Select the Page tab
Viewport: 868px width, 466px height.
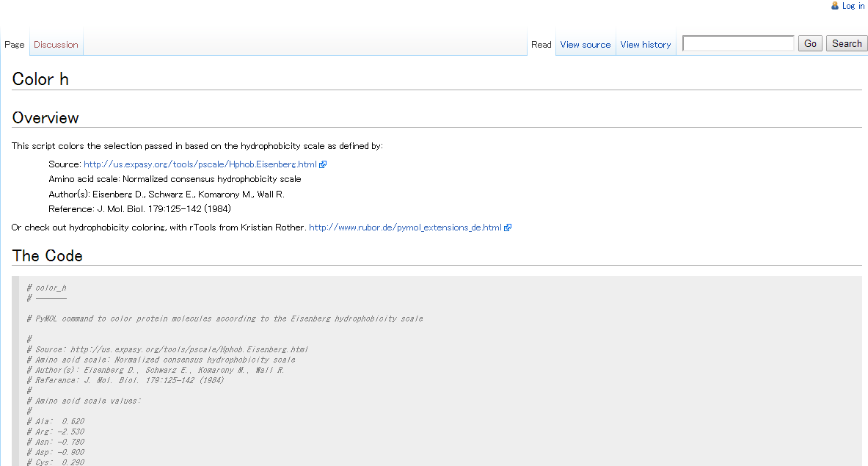coord(15,45)
